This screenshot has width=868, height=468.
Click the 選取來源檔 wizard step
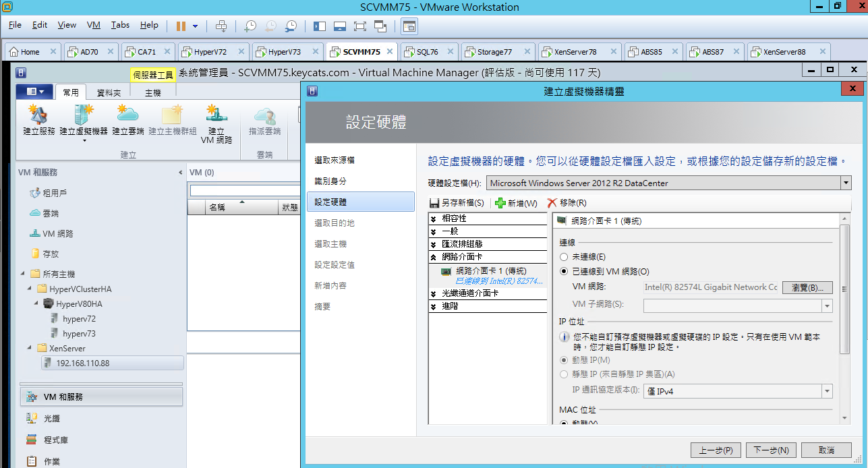pyautogui.click(x=335, y=160)
